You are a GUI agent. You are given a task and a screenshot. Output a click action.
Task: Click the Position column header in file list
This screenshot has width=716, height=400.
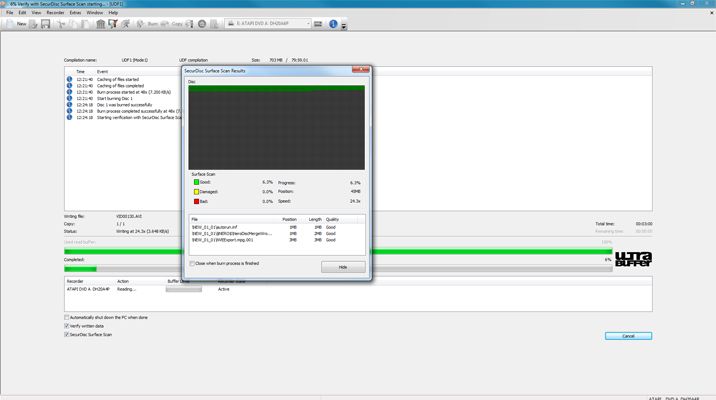[x=289, y=220]
